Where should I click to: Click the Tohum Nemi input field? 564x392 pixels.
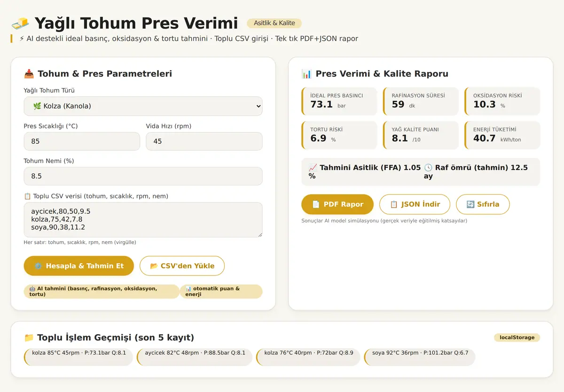[x=143, y=176]
